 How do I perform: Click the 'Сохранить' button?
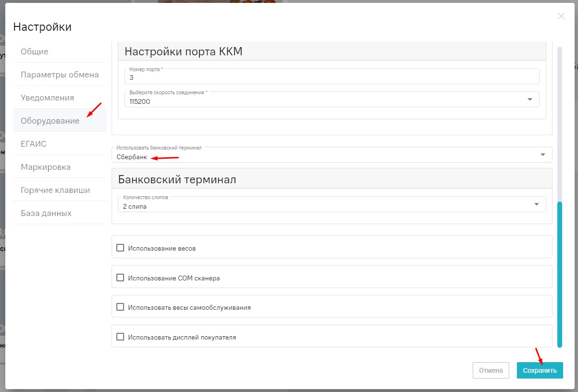pos(540,370)
